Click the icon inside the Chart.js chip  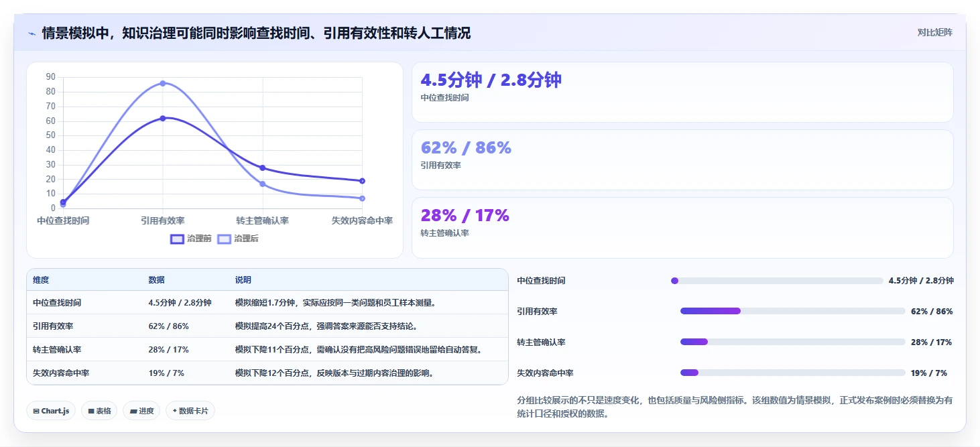(36, 411)
